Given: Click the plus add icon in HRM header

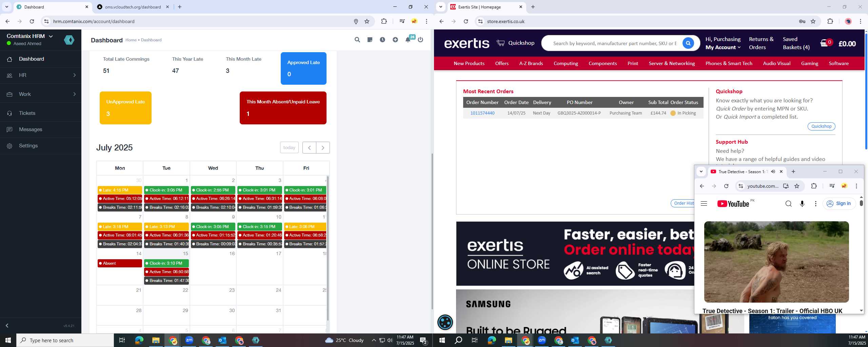Looking at the screenshot, I should pyautogui.click(x=395, y=40).
